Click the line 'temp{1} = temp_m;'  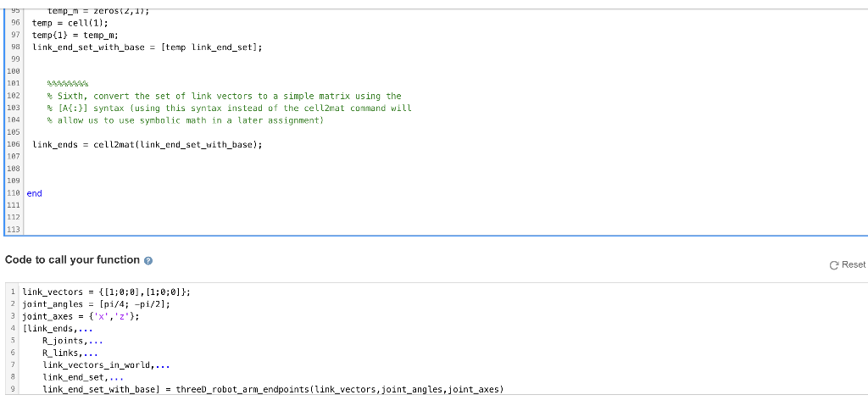tap(75, 35)
